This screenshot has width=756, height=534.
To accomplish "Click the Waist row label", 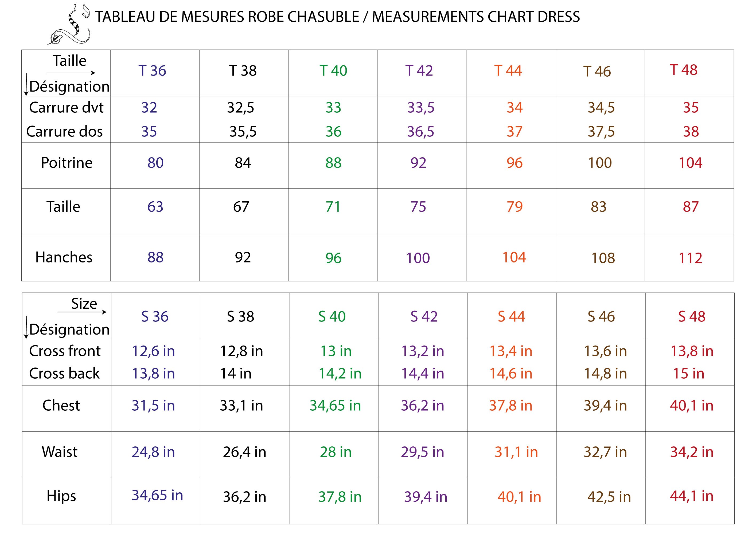I will pyautogui.click(x=60, y=452).
